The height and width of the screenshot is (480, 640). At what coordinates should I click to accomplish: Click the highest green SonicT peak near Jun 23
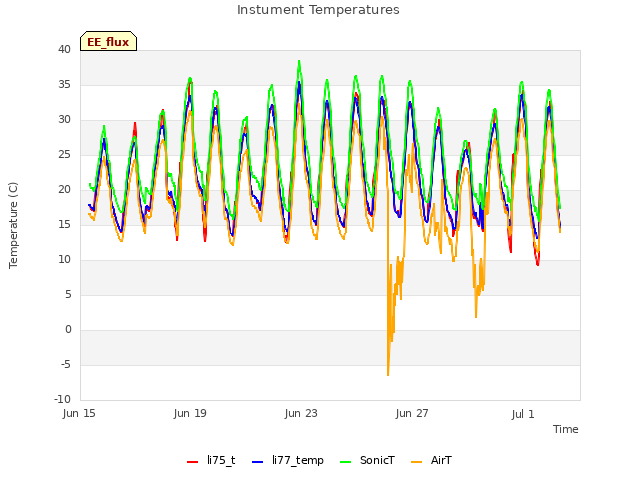(x=299, y=61)
